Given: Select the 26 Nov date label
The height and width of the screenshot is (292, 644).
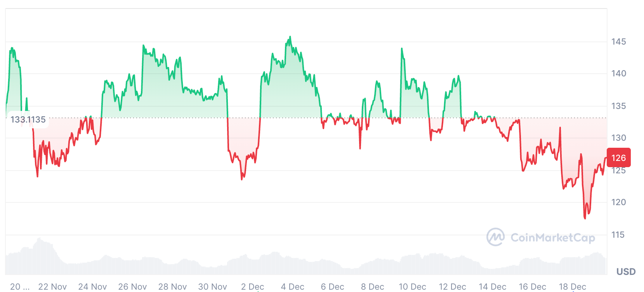Looking at the screenshot, I should (132, 287).
